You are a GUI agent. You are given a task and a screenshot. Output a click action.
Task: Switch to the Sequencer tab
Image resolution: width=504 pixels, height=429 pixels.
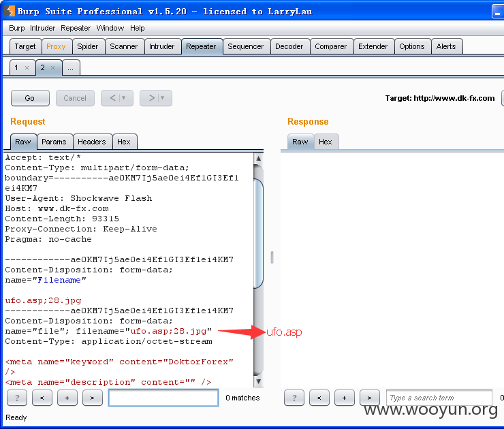click(x=246, y=46)
